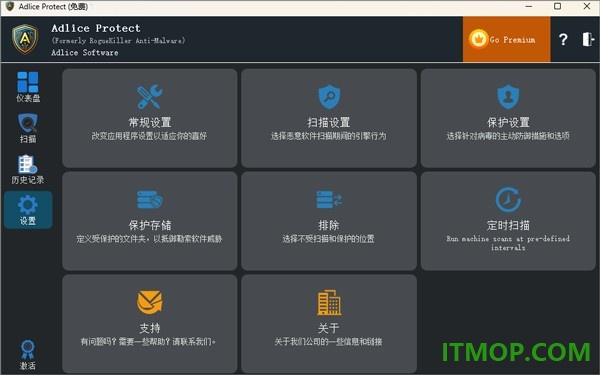Open help via the question mark icon
This screenshot has width=600, height=375.
[563, 39]
